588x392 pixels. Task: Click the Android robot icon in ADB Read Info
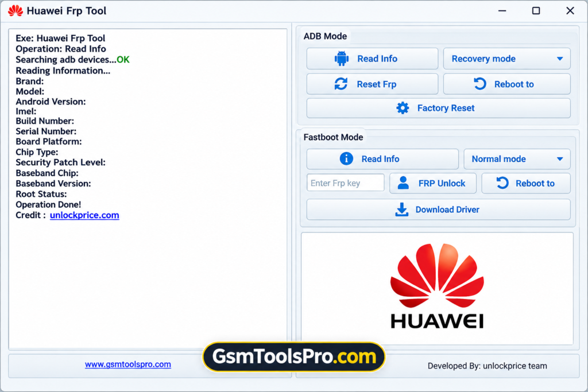[342, 59]
